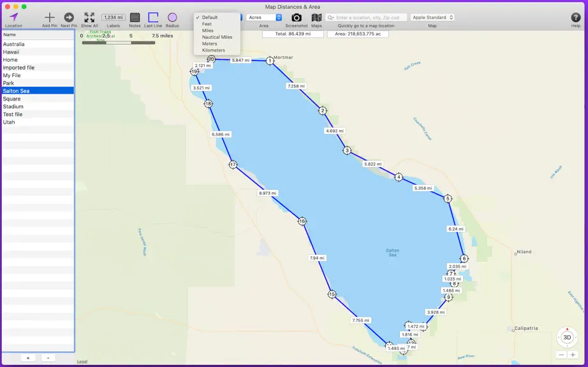Select Stadium in the file list
This screenshot has width=588, height=367.
click(x=38, y=107)
